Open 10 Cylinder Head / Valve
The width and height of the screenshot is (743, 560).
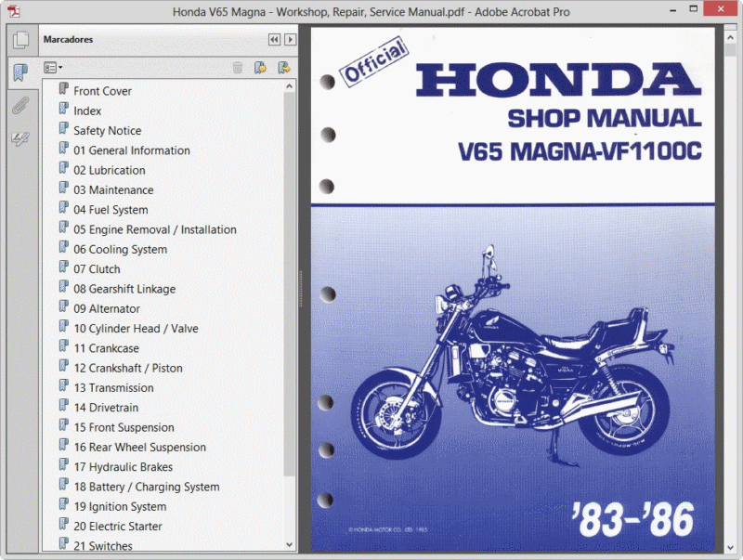click(136, 329)
